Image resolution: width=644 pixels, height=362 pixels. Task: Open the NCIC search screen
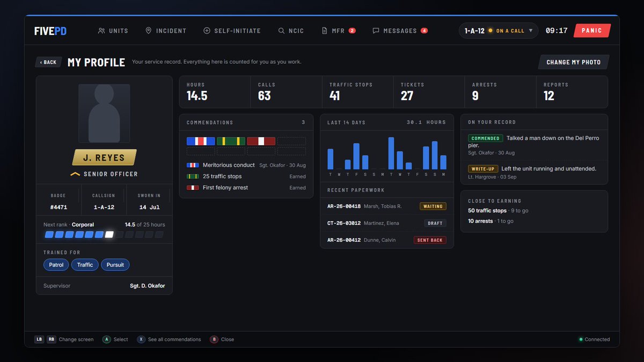coord(291,31)
